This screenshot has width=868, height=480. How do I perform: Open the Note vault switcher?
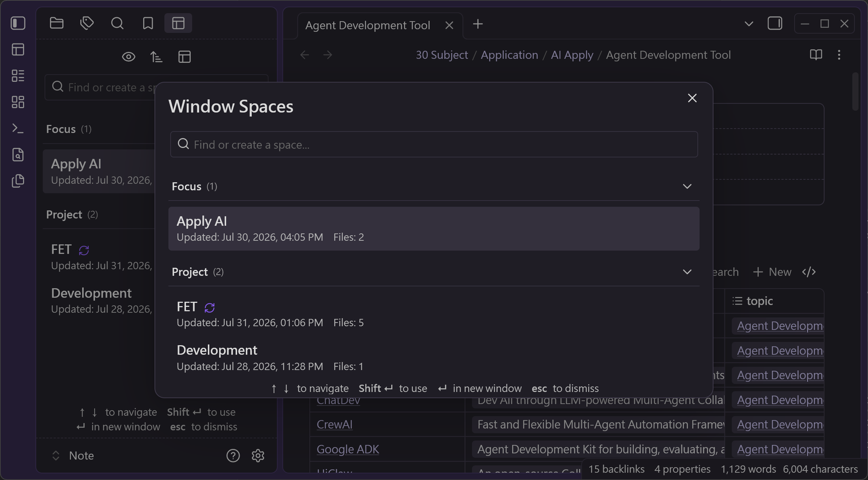(73, 456)
